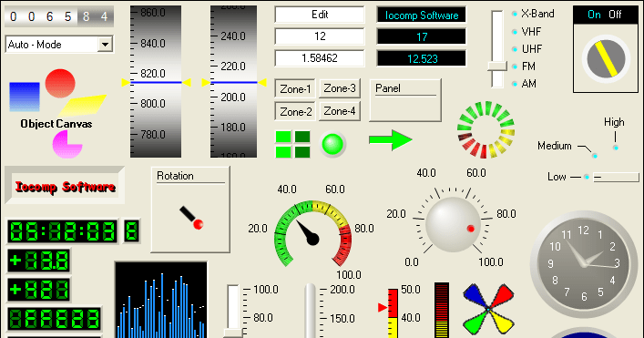Screen dimensions: 644x338
Task: Click the 05:22:03 seven-segment clock display
Action: click(63, 231)
